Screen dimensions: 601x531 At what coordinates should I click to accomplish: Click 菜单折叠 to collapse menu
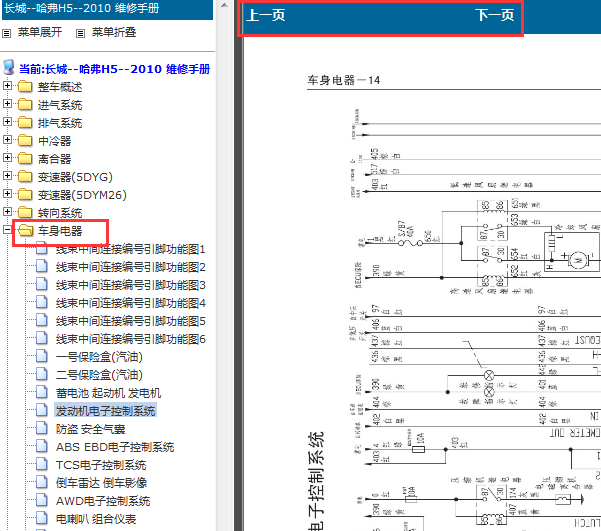point(114,32)
